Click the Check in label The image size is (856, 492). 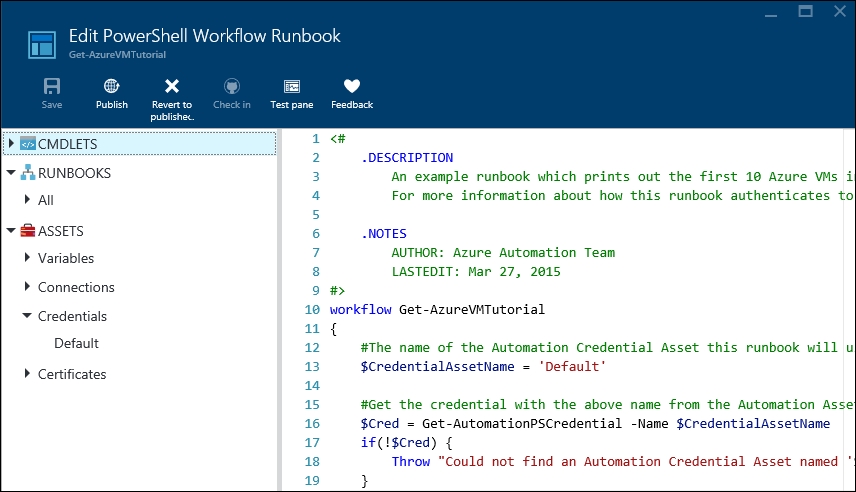(x=232, y=105)
